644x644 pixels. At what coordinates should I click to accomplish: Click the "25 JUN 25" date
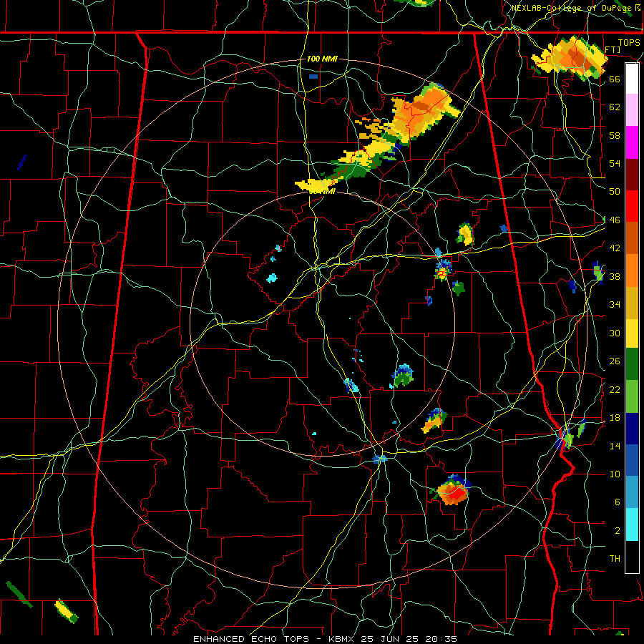click(391, 639)
